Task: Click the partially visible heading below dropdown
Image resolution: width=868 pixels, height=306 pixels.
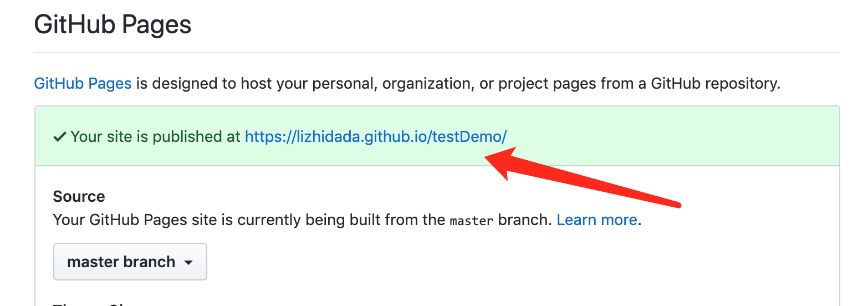Action: pyautogui.click(x=89, y=304)
